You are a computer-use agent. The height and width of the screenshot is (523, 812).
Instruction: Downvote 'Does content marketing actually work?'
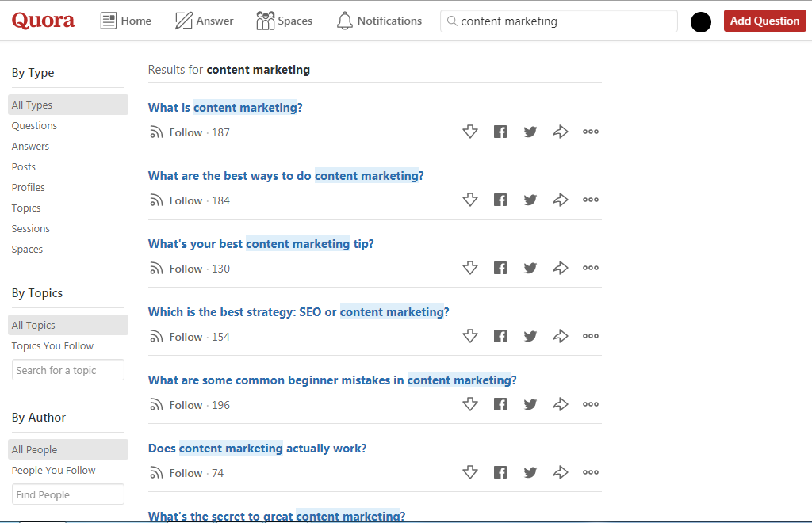pos(470,472)
